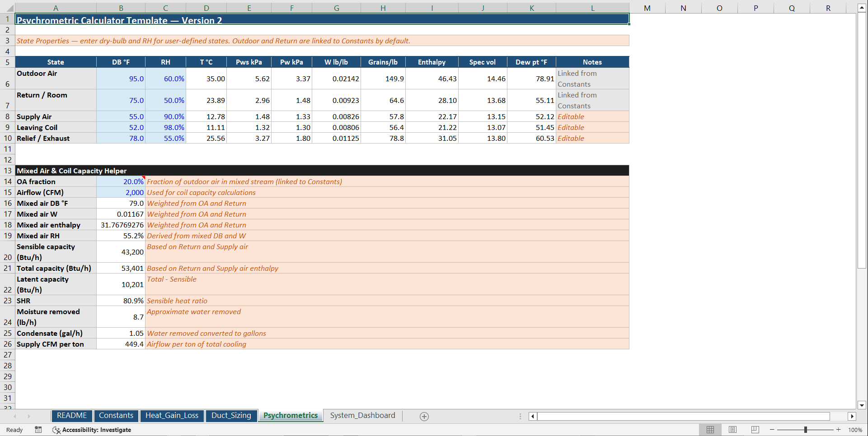Select the Heat_Gain_Loss sheet

pos(172,415)
